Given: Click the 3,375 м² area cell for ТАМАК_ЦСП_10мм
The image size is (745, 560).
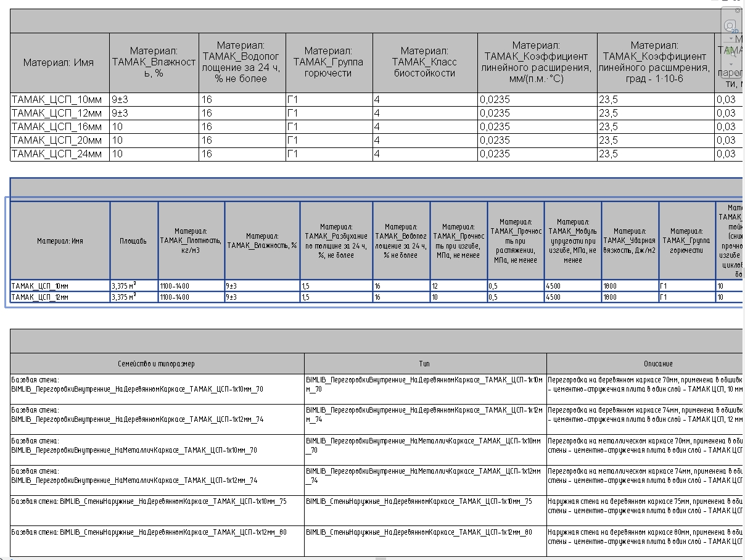Looking at the screenshot, I should click(x=134, y=286).
